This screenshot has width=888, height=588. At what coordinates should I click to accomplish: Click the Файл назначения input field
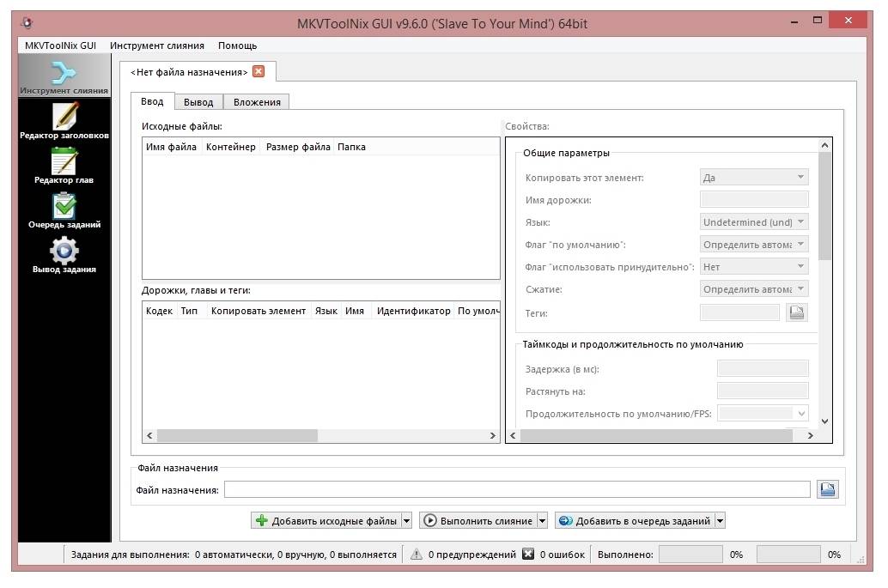(x=517, y=489)
